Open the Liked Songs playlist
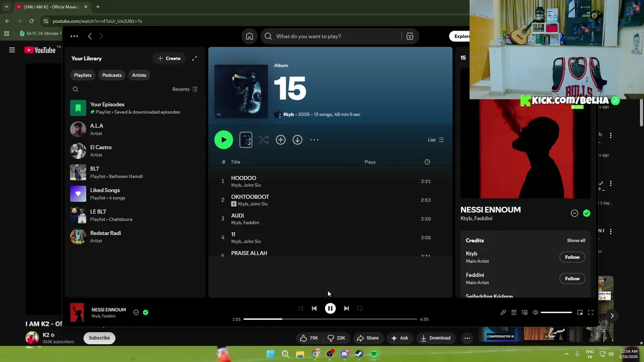Viewport: 644px width, 362px height. 135,194
